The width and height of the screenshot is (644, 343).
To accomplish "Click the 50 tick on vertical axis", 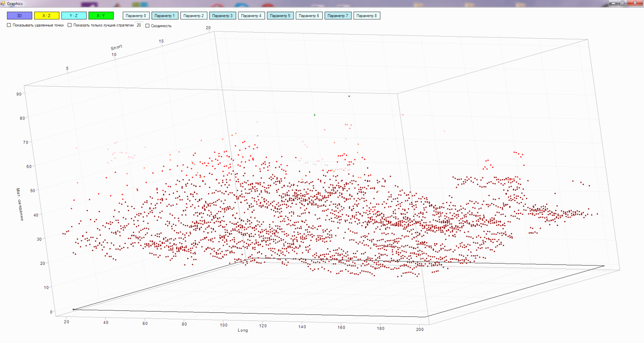I will tap(33, 190).
